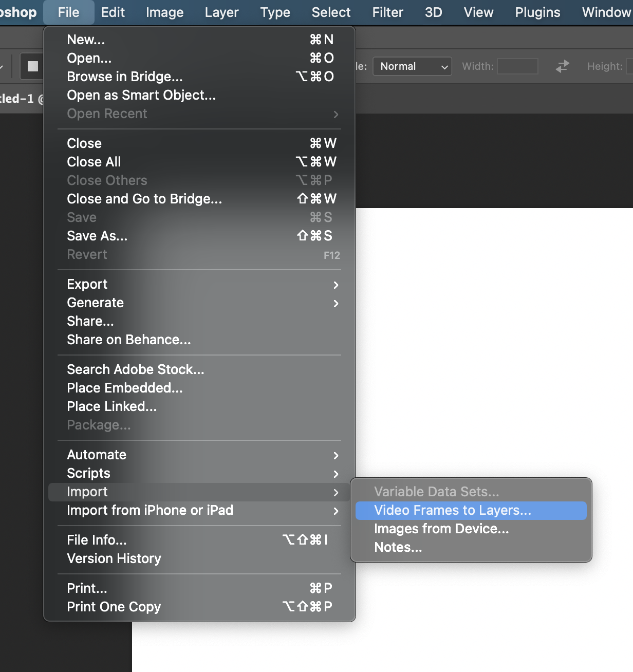This screenshot has height=672, width=633.
Task: Expand the Generate submenu
Action: 199,303
